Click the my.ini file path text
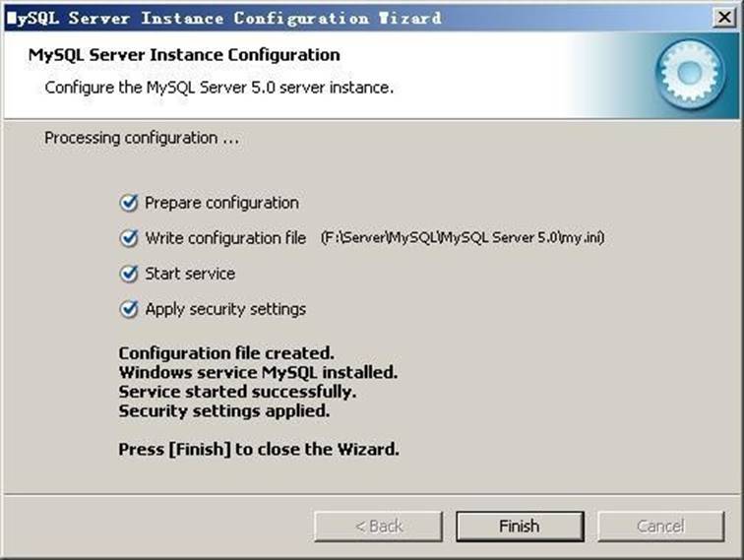The width and height of the screenshot is (744, 560). tap(462, 238)
